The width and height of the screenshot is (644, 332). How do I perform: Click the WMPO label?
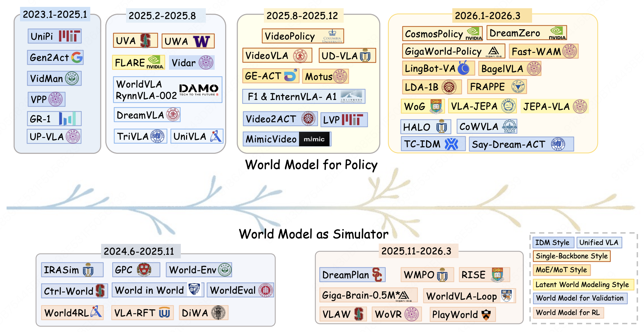coord(419,275)
